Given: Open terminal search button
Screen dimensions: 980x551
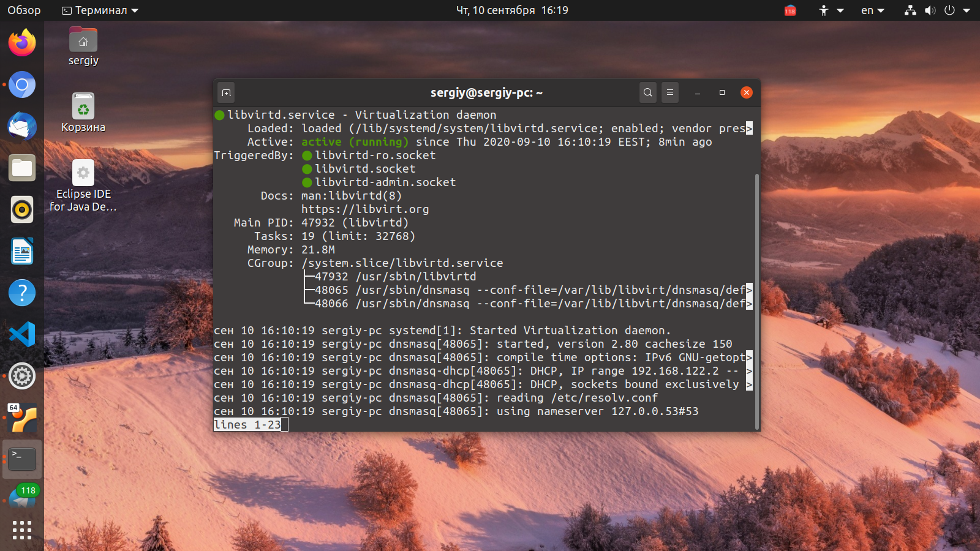Looking at the screenshot, I should coord(648,92).
